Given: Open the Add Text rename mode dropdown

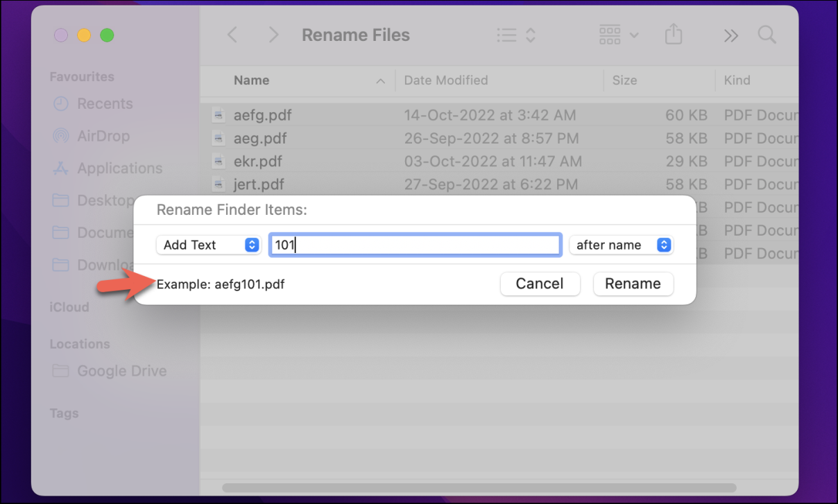Looking at the screenshot, I should pyautogui.click(x=208, y=245).
